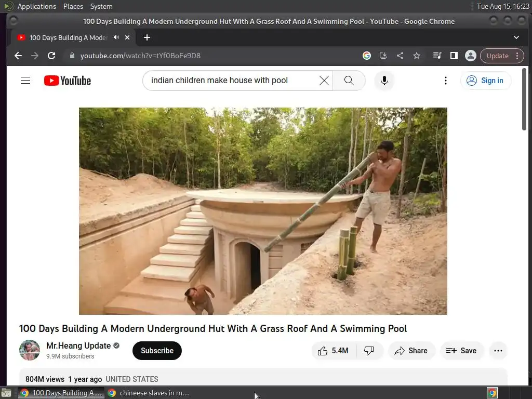
Task: Bookmark this page with the star icon
Action: click(417, 56)
